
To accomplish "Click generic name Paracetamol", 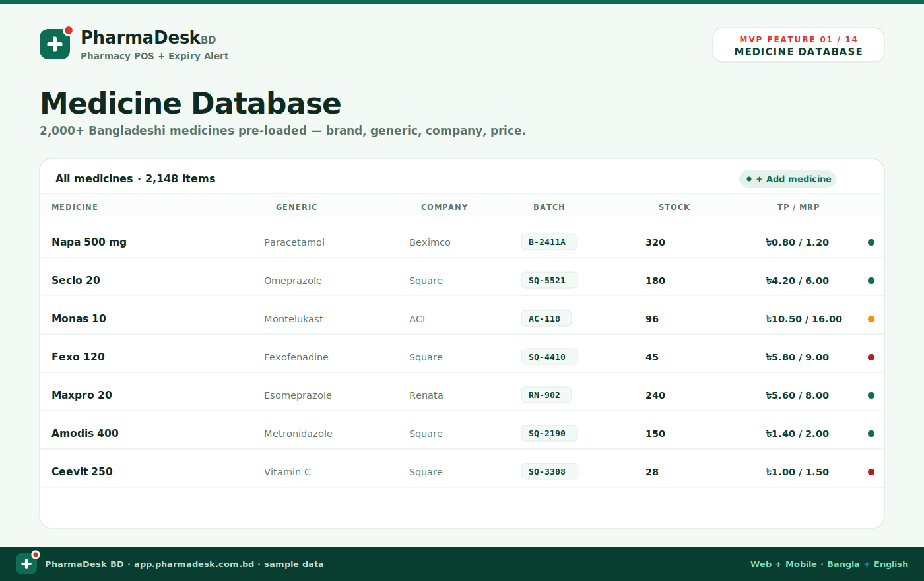I will click(294, 242).
